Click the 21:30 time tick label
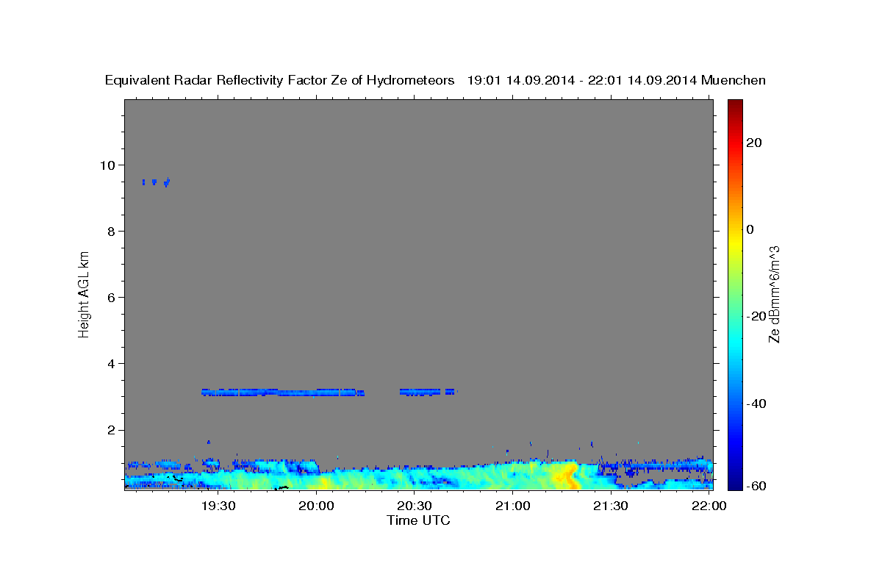 (611, 506)
